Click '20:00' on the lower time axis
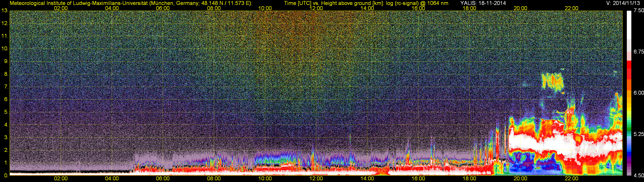 pyautogui.click(x=521, y=179)
